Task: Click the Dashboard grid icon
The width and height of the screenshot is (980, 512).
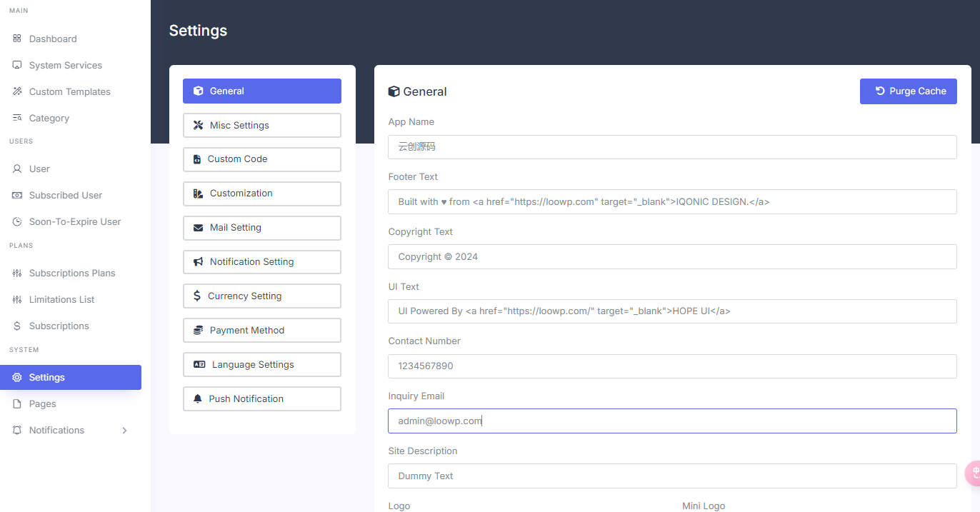Action: pyautogui.click(x=17, y=39)
